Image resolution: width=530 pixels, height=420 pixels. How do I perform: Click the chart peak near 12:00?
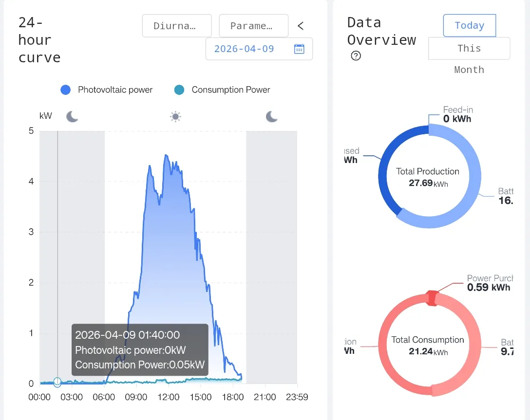click(x=166, y=156)
